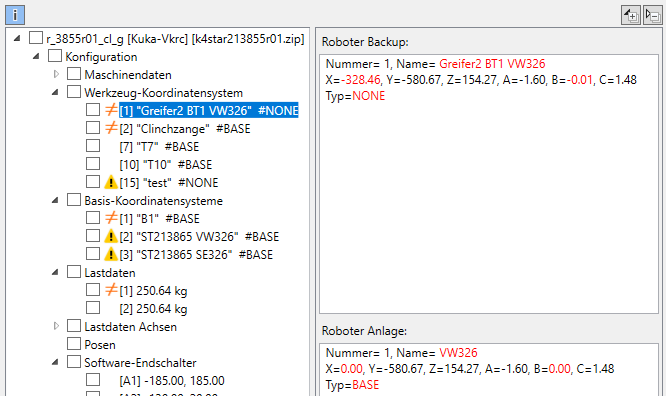Check the Konfiguration checkbox

click(x=55, y=56)
